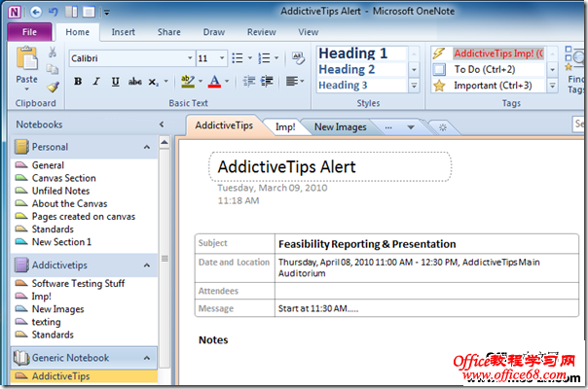The height and width of the screenshot is (389, 588).
Task: Apply the To Do (Ctrl+2) tag
Action: (x=489, y=69)
